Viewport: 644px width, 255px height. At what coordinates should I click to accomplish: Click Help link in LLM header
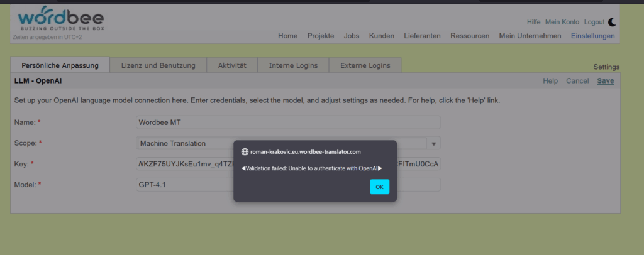click(x=550, y=81)
